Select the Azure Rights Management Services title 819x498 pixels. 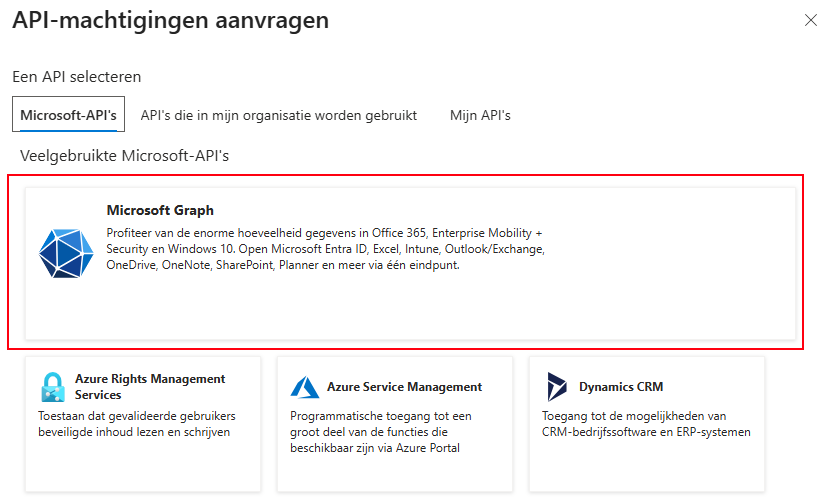click(150, 387)
